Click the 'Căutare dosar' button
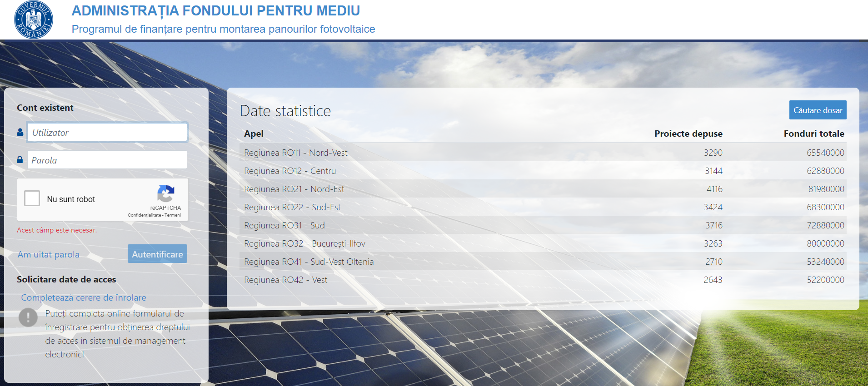The width and height of the screenshot is (868, 386). 818,110
